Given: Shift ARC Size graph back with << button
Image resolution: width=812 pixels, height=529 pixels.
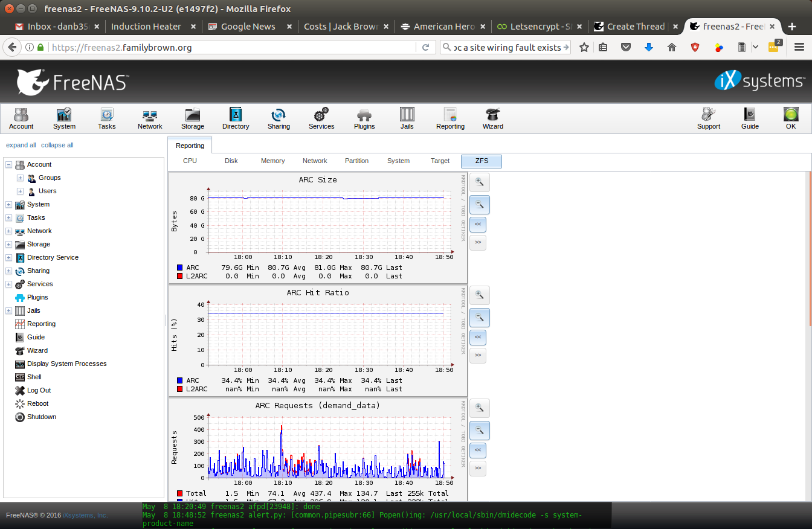Looking at the screenshot, I should (477, 225).
